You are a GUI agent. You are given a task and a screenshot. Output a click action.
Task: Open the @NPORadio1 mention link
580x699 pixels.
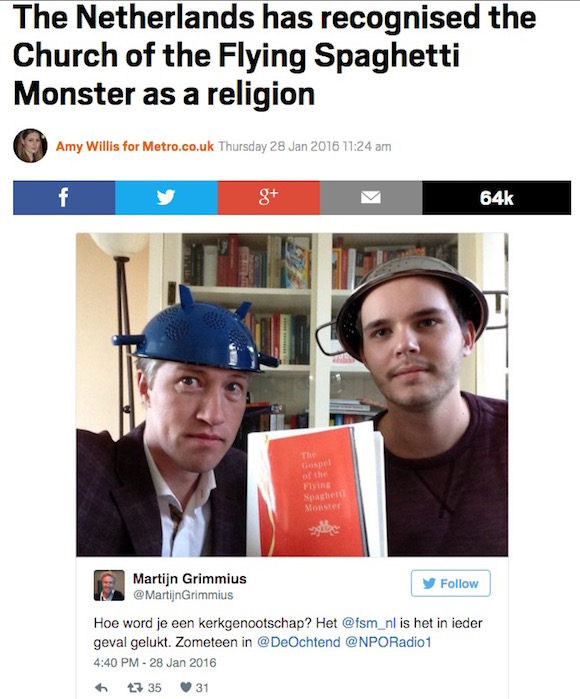click(x=388, y=642)
